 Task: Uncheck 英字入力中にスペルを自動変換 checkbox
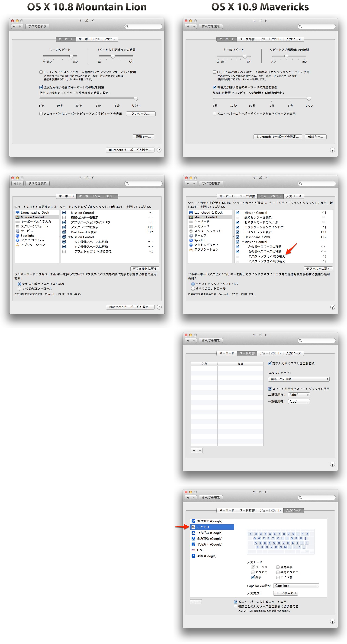coord(270,363)
